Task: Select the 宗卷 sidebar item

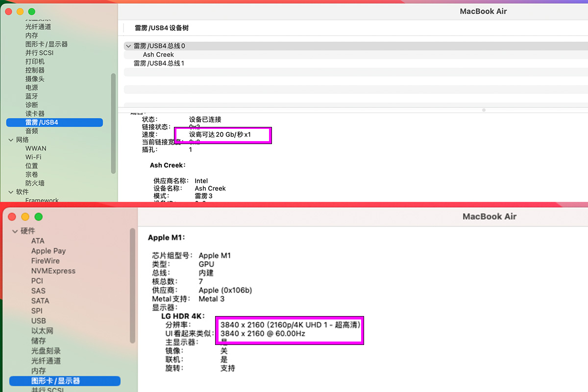Action: pos(32,174)
